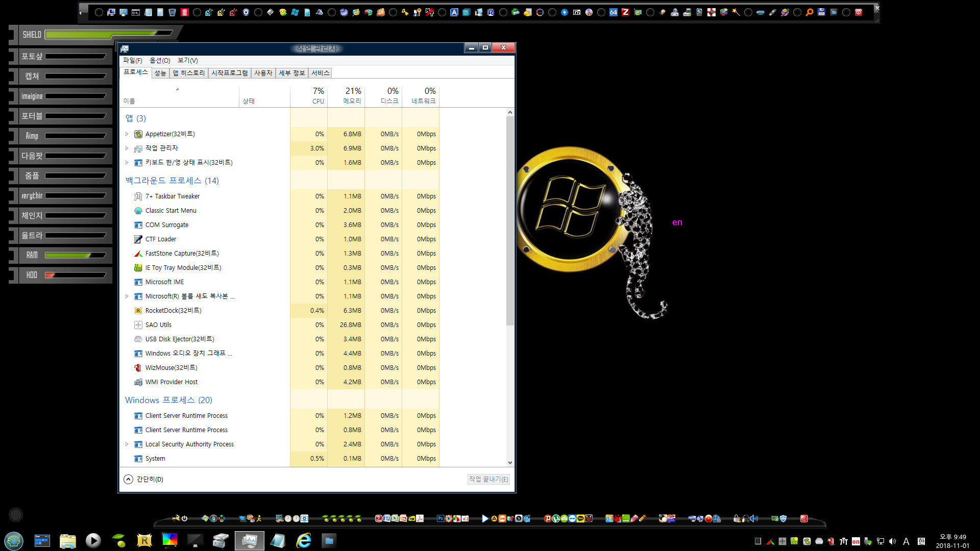Sort processes by the CPU column header
Screen dimensions: 980x551
click(309, 95)
